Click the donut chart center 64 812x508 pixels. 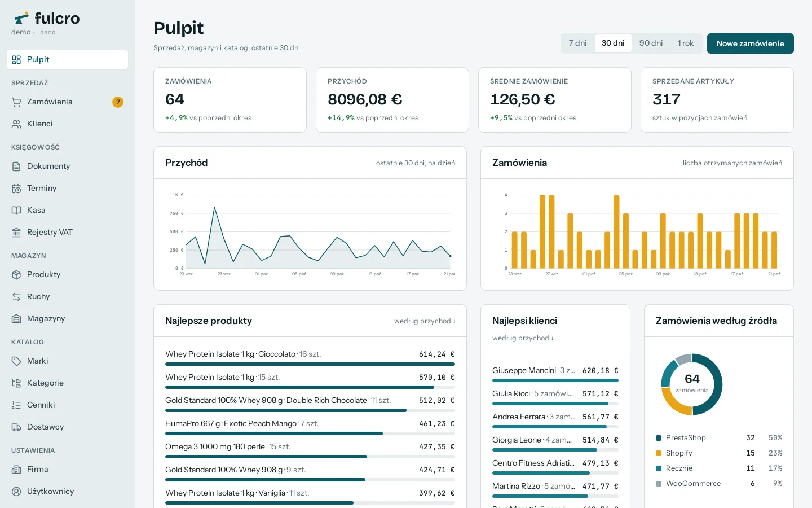(x=692, y=379)
